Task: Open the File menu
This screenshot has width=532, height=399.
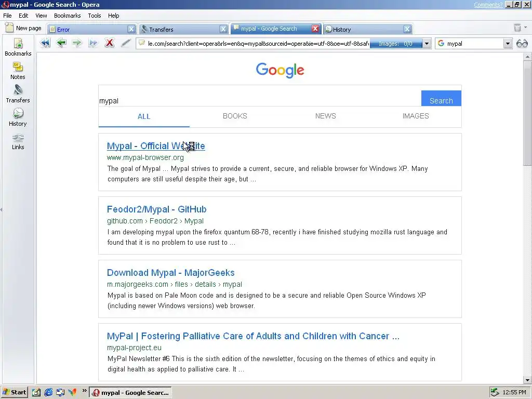Action: click(7, 16)
